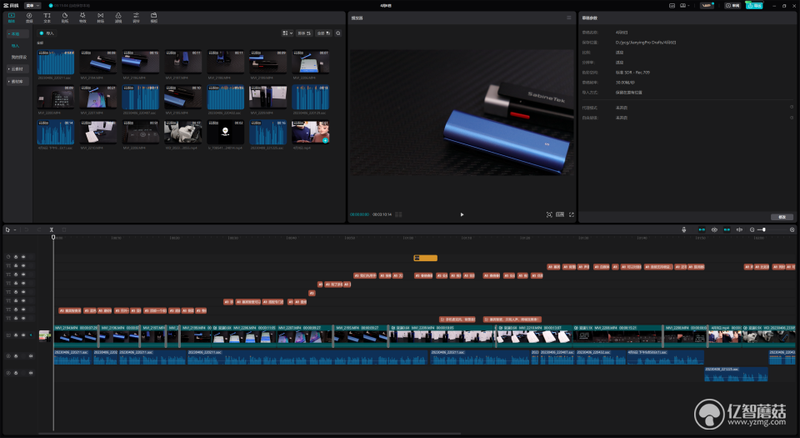Open the Templates tab icon

[x=154, y=17]
